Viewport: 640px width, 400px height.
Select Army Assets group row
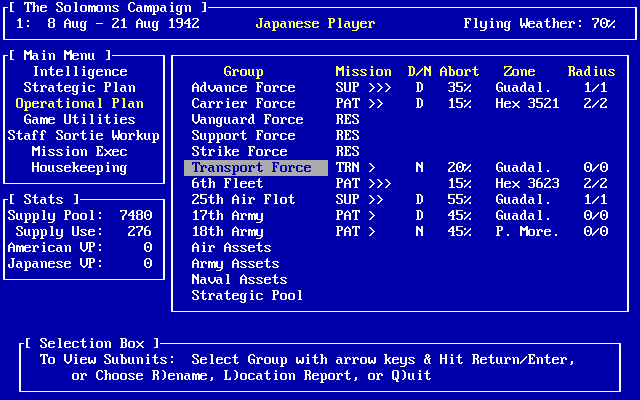click(x=236, y=263)
